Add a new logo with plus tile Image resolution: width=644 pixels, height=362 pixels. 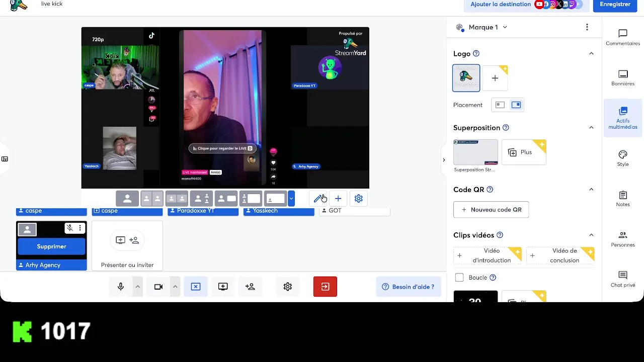495,78
